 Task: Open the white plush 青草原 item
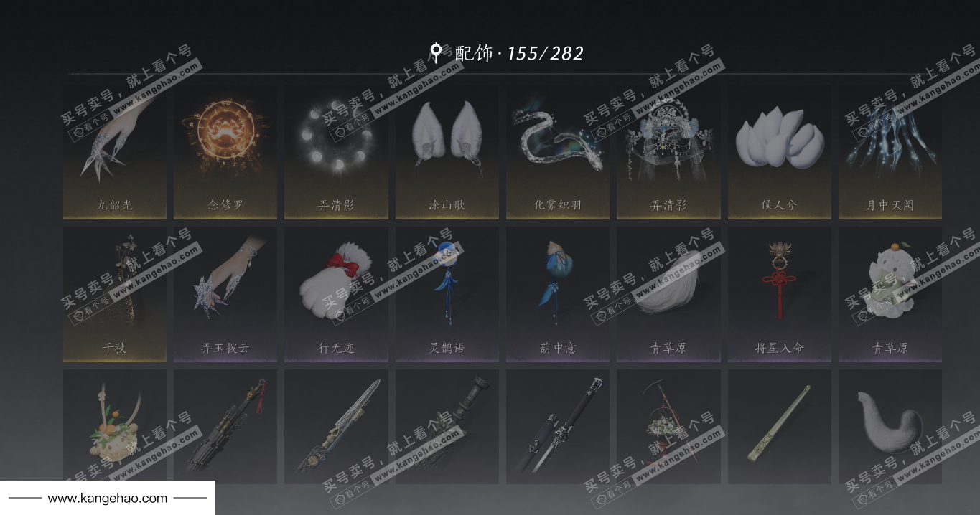890,295
